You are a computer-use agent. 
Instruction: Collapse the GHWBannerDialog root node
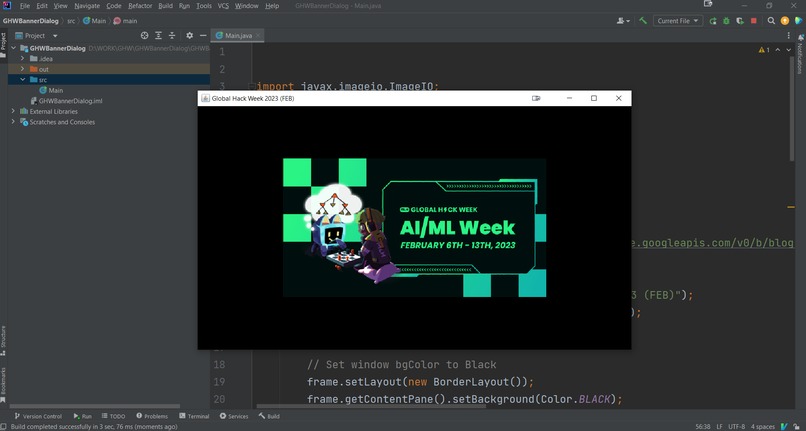[x=14, y=48]
